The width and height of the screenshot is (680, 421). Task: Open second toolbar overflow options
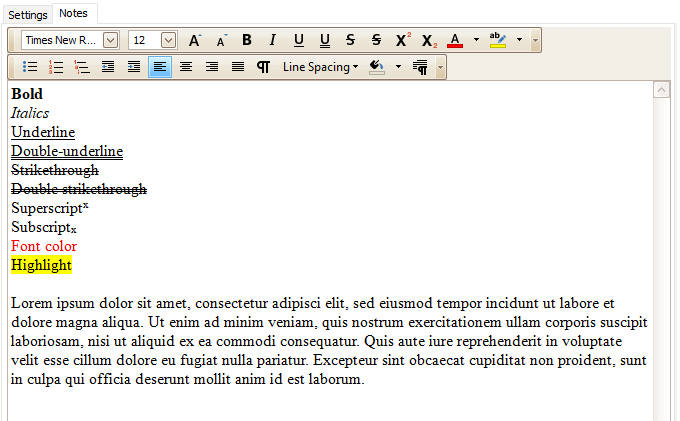point(441,67)
